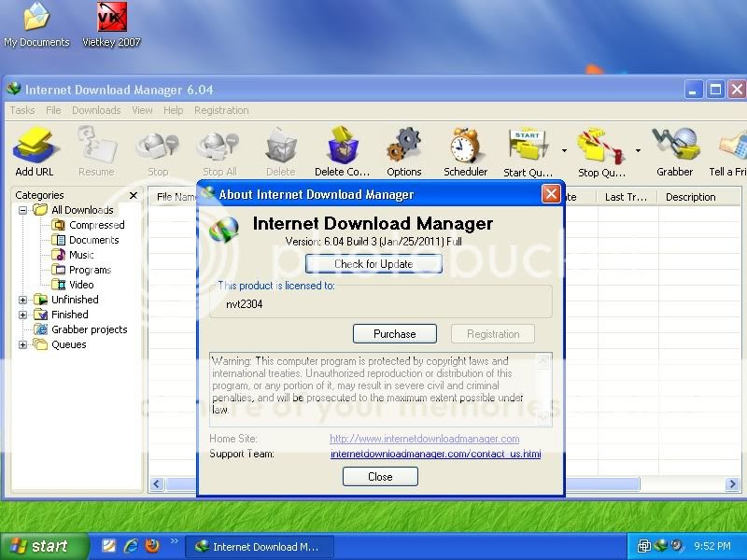
Task: Click the 9:52 PM clock
Action: [712, 546]
